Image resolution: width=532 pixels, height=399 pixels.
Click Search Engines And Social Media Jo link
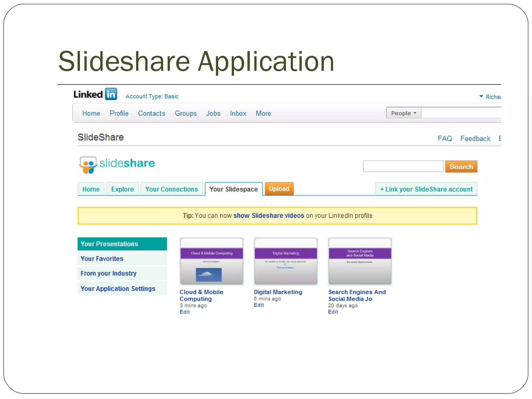click(357, 295)
